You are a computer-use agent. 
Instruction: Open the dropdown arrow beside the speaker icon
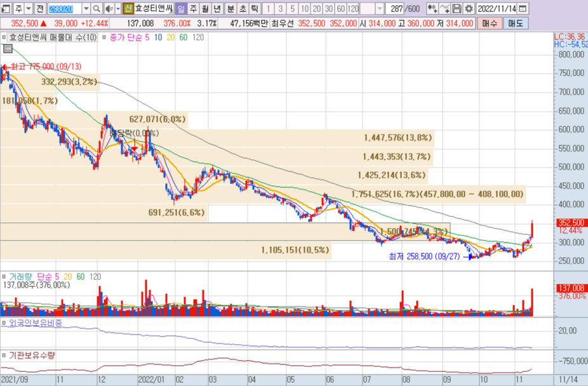[117, 8]
